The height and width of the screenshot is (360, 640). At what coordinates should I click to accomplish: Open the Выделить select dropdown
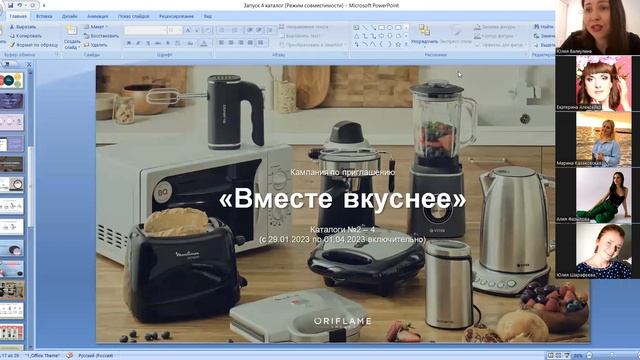(544, 45)
